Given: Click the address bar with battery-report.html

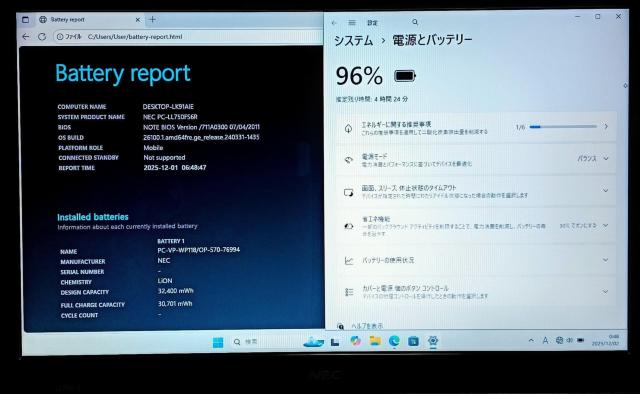Looking at the screenshot, I should pos(188,36).
